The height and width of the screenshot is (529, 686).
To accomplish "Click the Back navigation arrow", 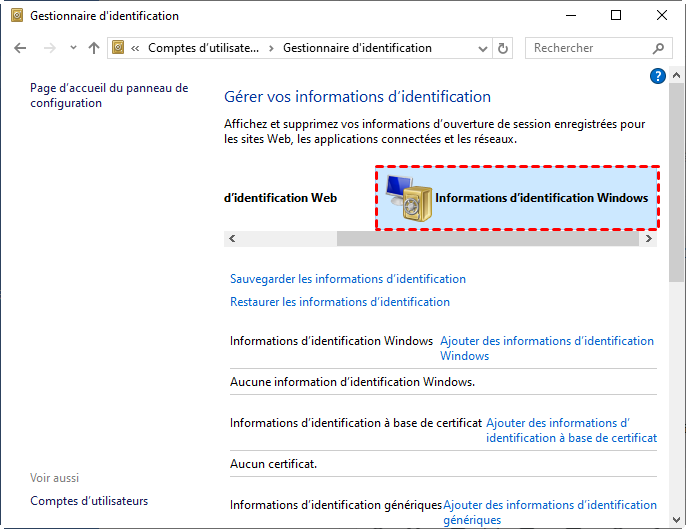I will pyautogui.click(x=20, y=48).
